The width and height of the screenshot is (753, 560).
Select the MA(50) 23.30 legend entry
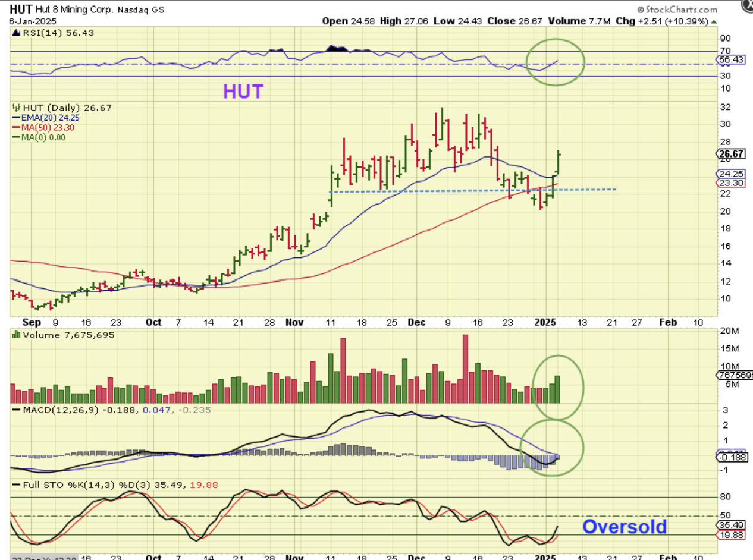tap(43, 127)
